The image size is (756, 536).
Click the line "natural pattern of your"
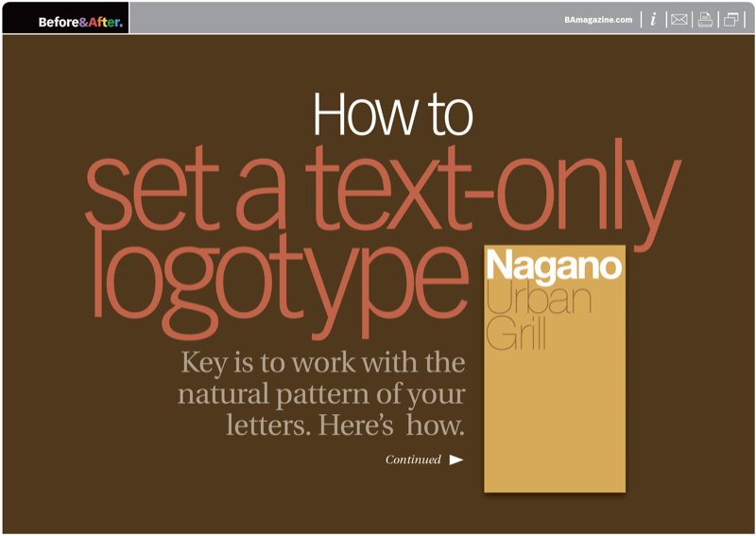[321, 394]
